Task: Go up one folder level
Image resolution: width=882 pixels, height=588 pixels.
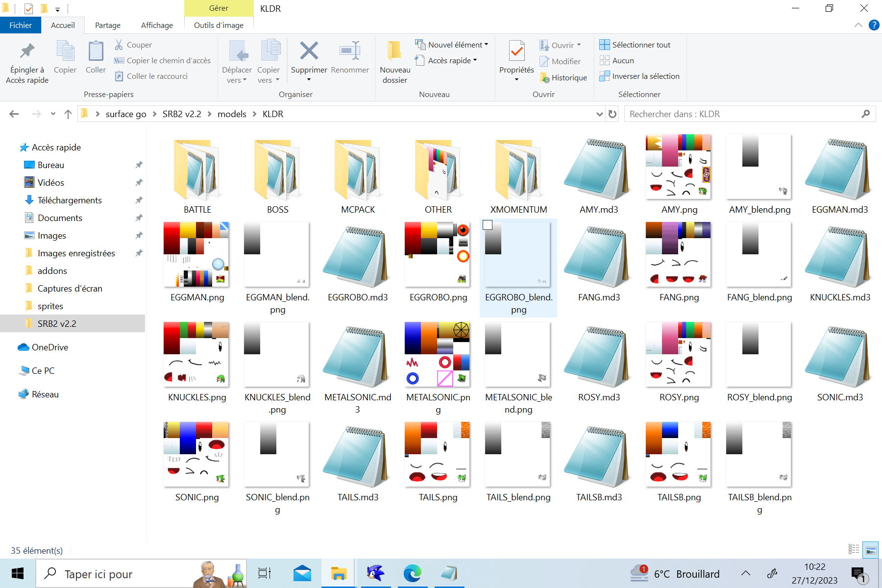Action: pyautogui.click(x=68, y=114)
